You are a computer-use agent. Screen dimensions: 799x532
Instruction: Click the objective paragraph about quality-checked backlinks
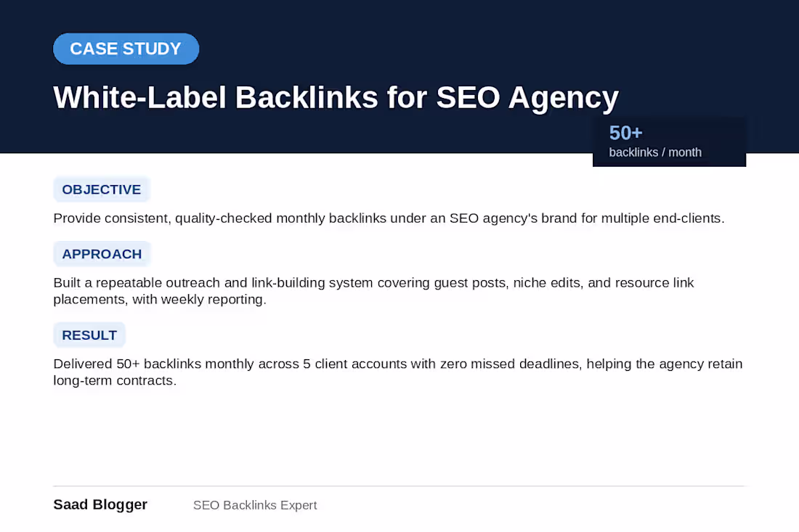(389, 218)
